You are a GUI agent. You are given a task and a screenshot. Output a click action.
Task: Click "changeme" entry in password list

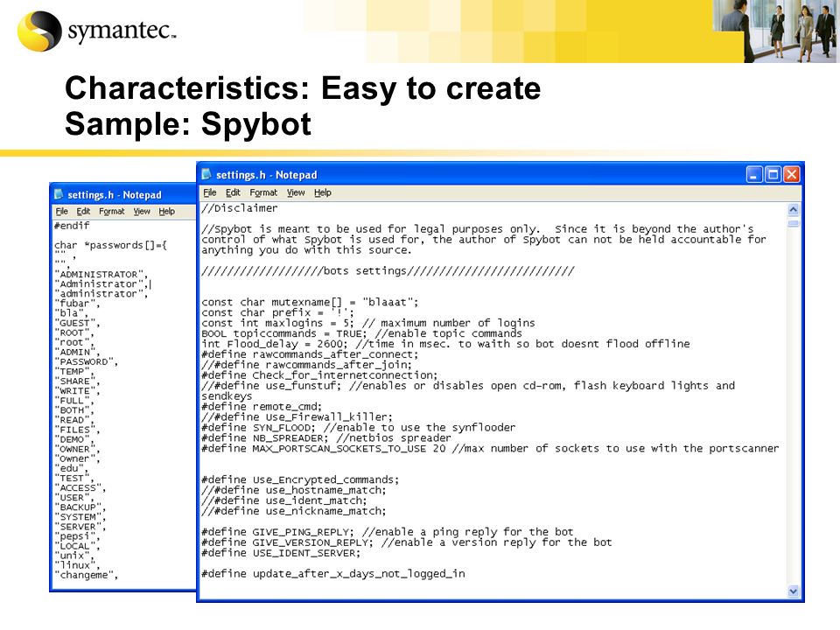[x=86, y=575]
